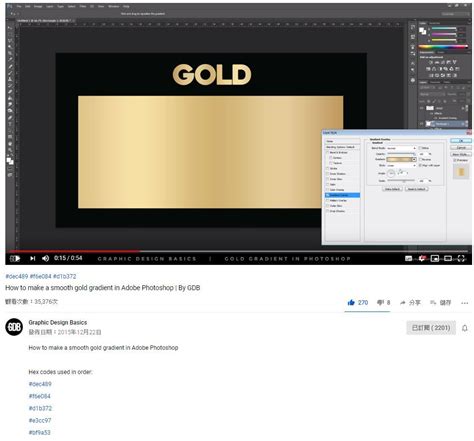The height and width of the screenshot is (441, 474).
Task: Confirm Layer Style dialog with OK
Action: pyautogui.click(x=461, y=141)
